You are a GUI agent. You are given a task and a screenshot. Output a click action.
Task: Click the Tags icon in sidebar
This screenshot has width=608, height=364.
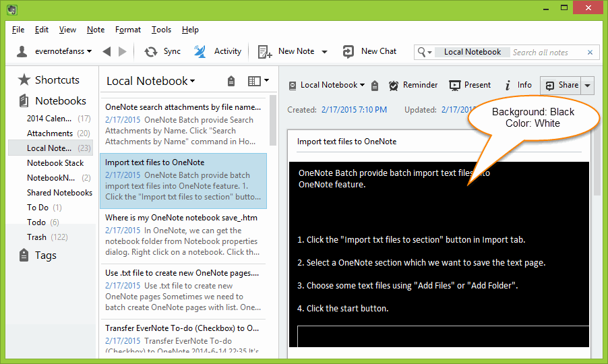(x=24, y=255)
